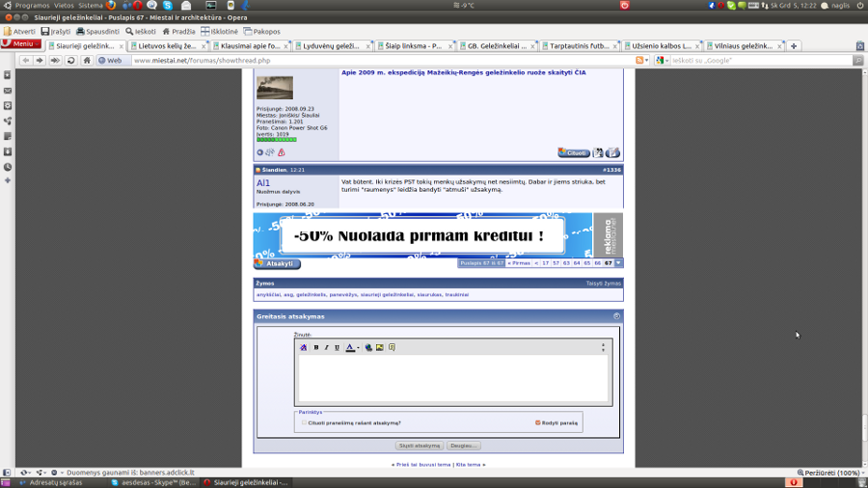
Task: Toggle the "Rodyti parašą" checkbox
Action: tap(538, 422)
